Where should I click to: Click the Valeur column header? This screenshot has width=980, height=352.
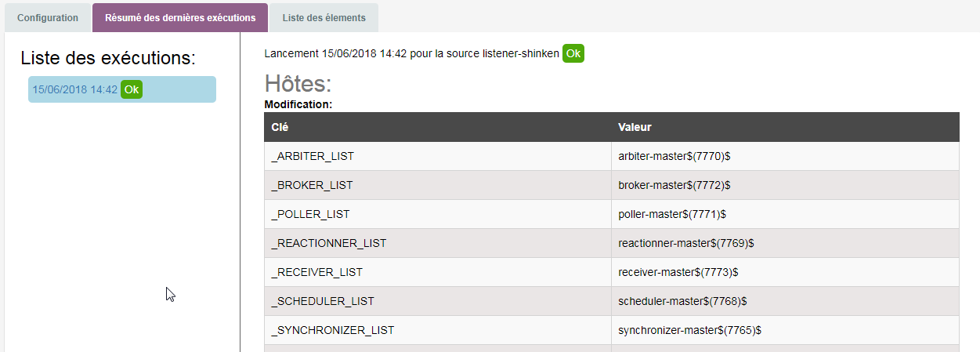click(635, 127)
